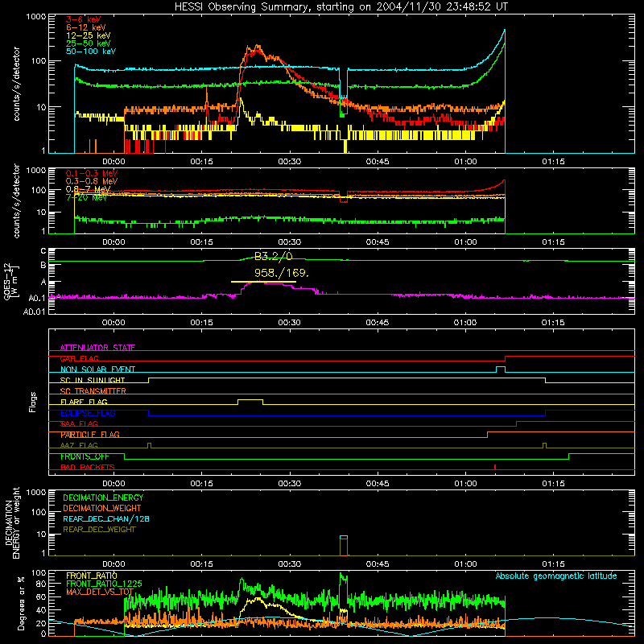The height and width of the screenshot is (644, 644).
Task: Select the BAD_PACKETS flag label
Action: point(88,468)
